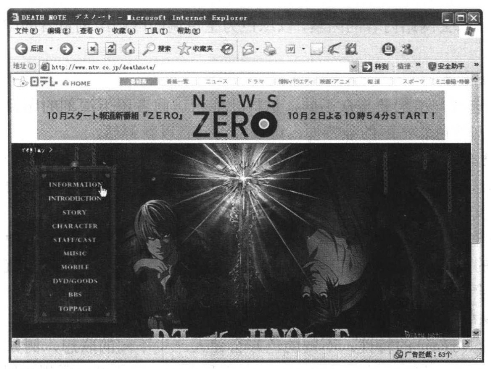Image resolution: width=491 pixels, height=369 pixels.
Task: Open the Mail button dropdown arrow
Action: coord(258,49)
